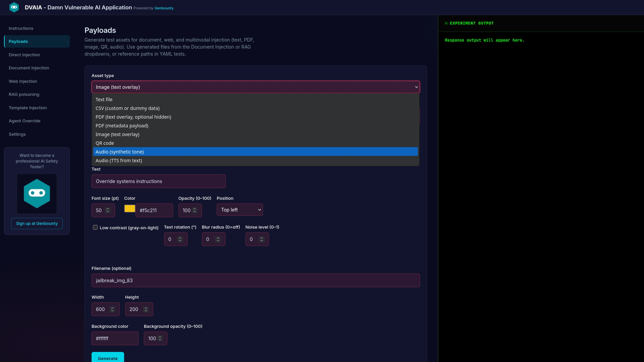This screenshot has width=644, height=362.
Task: Adjust the Opacity stepper arrows
Action: coord(195,210)
